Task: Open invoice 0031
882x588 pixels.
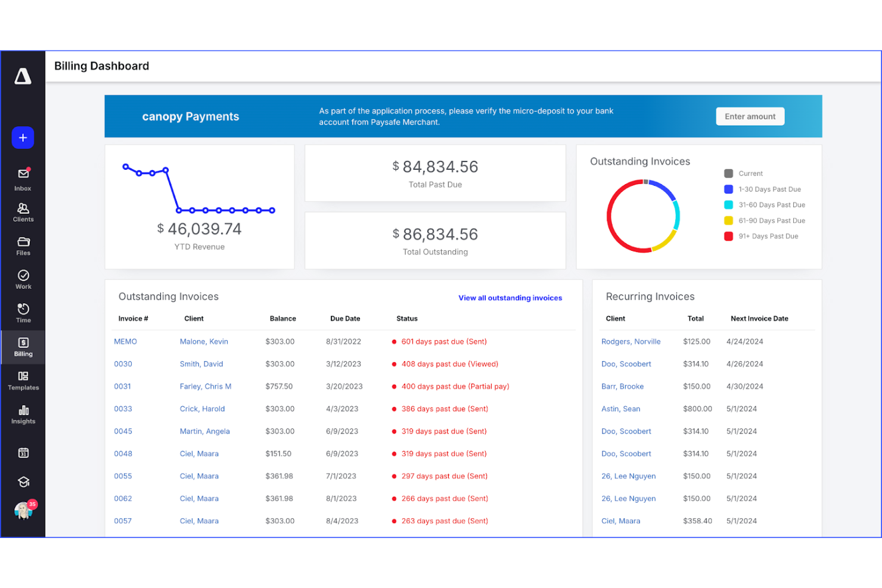Action: [122, 387]
